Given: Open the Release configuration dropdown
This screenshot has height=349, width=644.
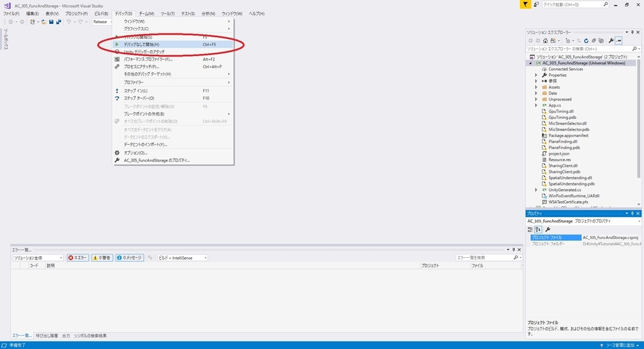Looking at the screenshot, I should [x=102, y=22].
